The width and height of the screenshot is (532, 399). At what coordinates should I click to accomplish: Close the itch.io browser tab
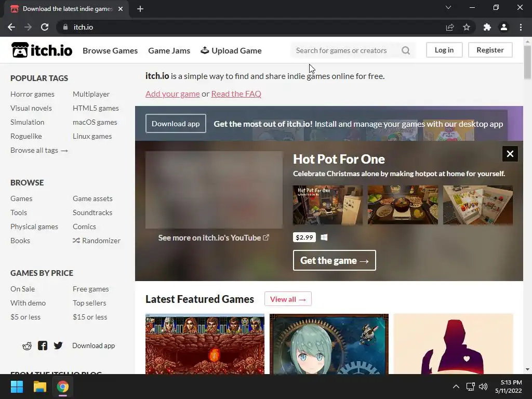[x=121, y=9]
